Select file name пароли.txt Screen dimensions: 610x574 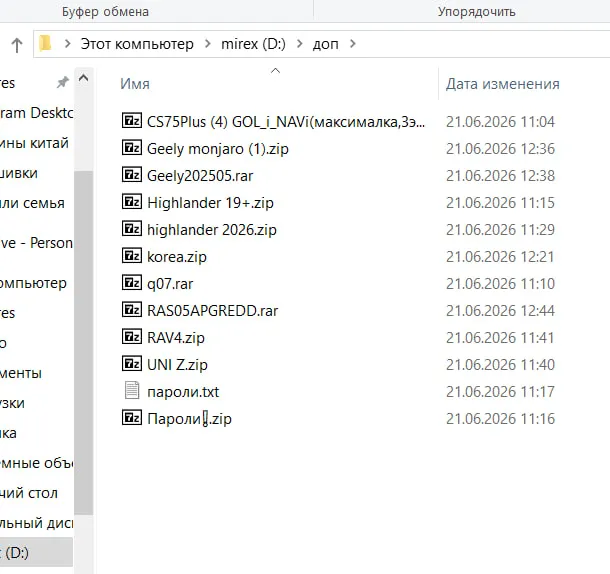click(183, 391)
